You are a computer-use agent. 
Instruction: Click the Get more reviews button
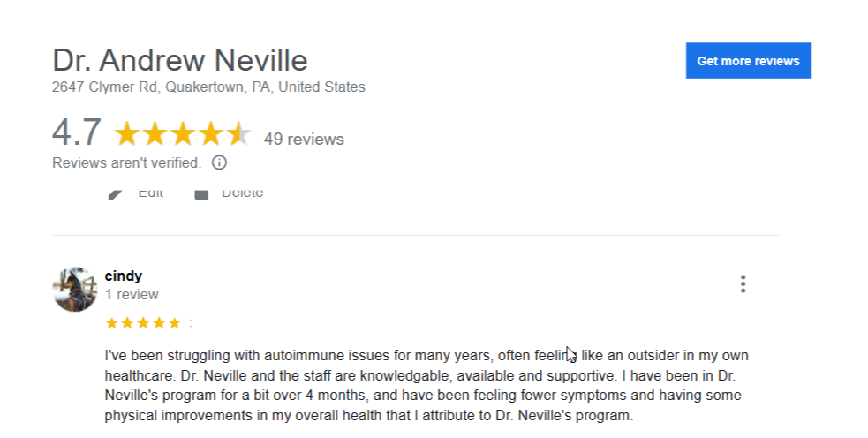pos(749,60)
